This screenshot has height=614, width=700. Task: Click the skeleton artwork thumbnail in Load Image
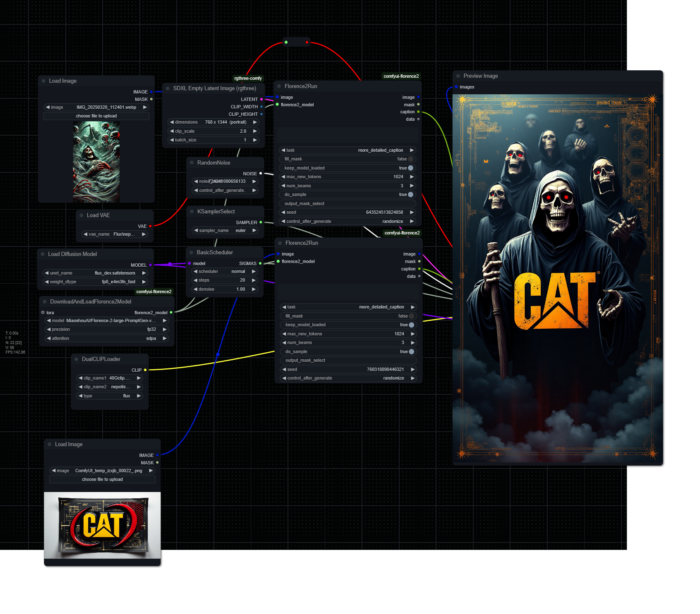[x=96, y=162]
